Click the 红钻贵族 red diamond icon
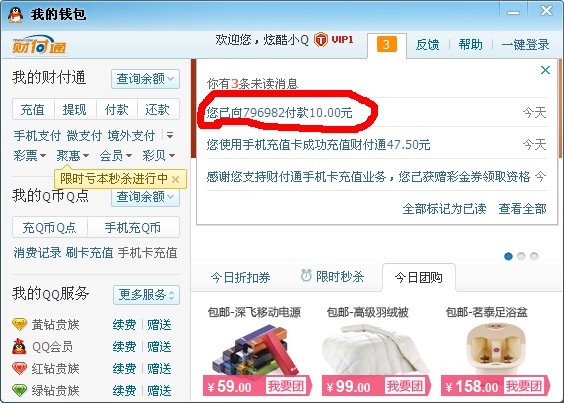Viewport: 564px width, 403px height. click(x=19, y=368)
